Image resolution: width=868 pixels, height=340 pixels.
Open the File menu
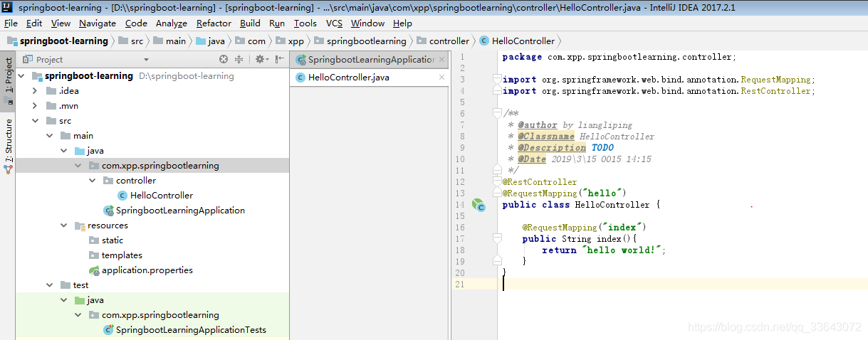[x=11, y=23]
